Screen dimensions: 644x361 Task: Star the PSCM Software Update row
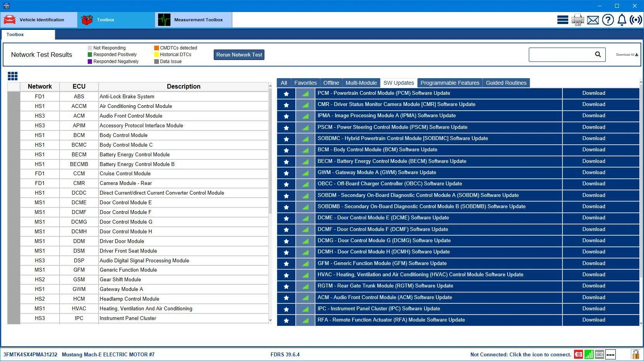point(286,128)
